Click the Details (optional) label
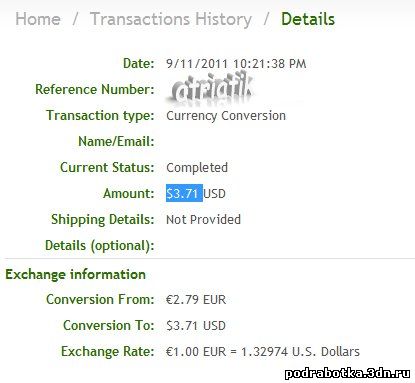Screen dimensions: 415x383 (100, 246)
